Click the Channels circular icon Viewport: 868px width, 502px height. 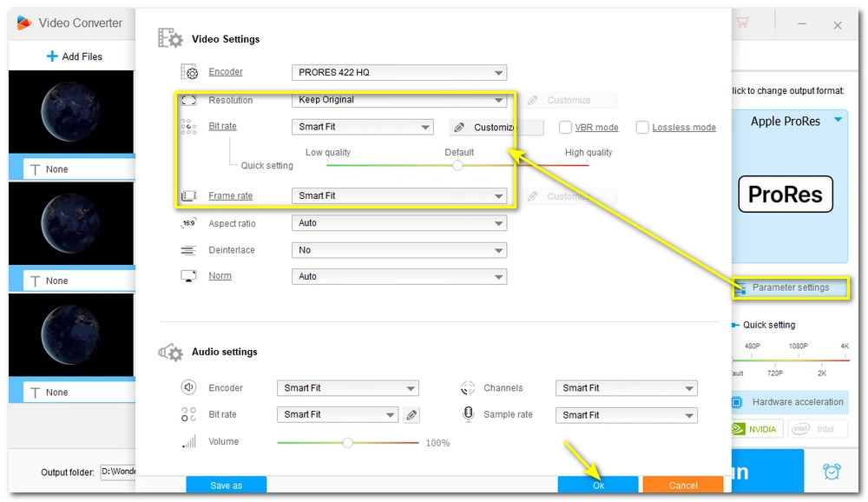[x=468, y=388]
